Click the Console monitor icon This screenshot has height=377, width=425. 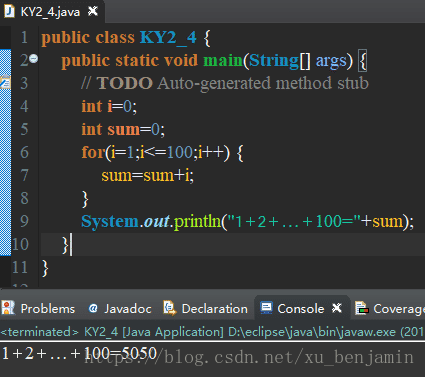266,308
